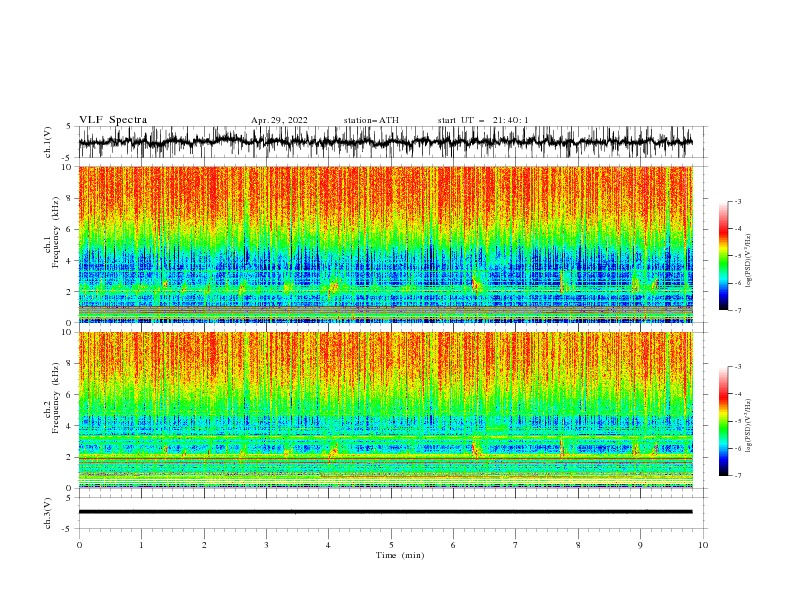792x612 pixels.
Task: Click the 'station=ATH' label
Action: [371, 120]
